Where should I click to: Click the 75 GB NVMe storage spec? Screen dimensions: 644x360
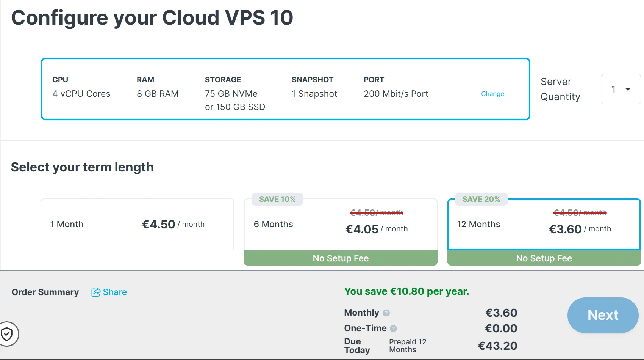(x=231, y=94)
